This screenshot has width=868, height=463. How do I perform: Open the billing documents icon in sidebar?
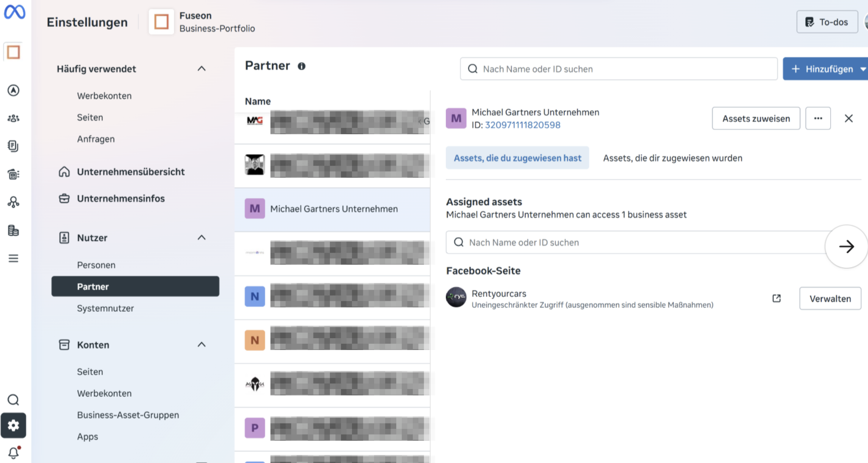coord(14,146)
